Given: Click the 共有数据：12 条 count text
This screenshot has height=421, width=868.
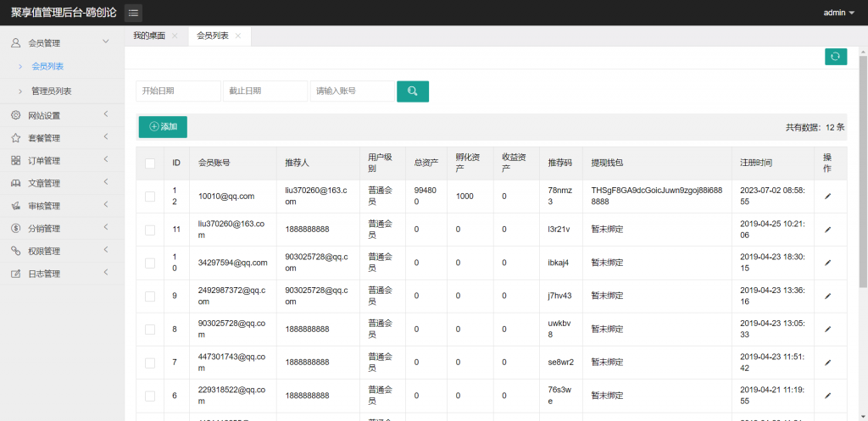Looking at the screenshot, I should [815, 127].
